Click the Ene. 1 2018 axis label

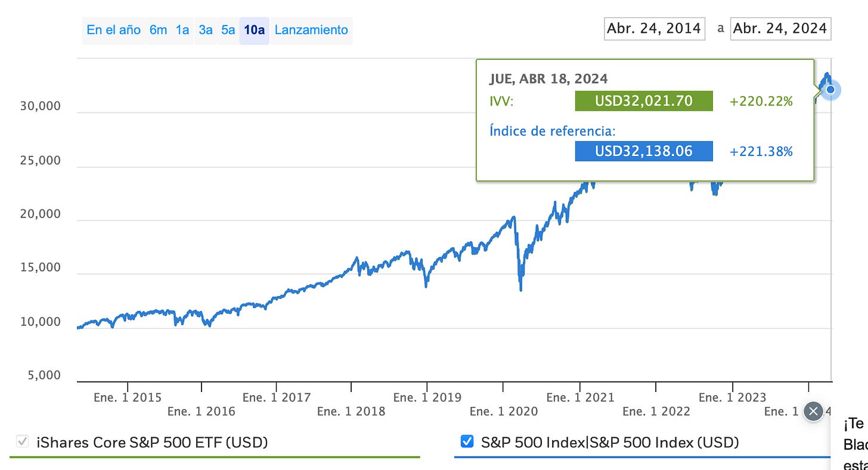352,411
